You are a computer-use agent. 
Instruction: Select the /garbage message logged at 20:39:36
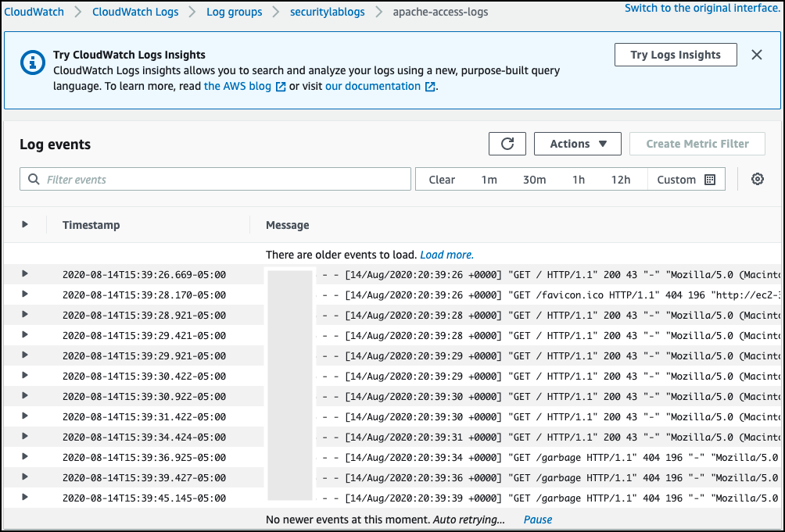[548, 478]
